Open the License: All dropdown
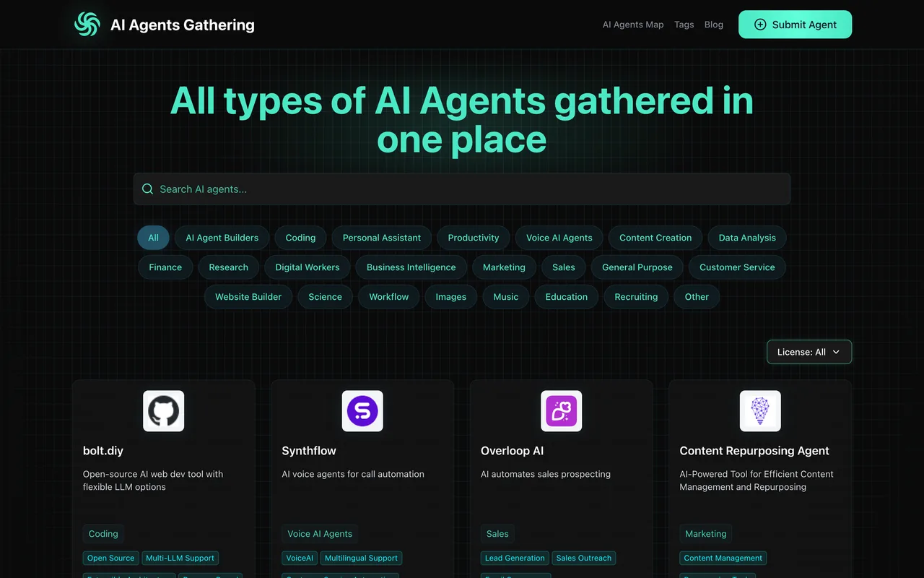Viewport: 924px width, 578px height. point(809,352)
